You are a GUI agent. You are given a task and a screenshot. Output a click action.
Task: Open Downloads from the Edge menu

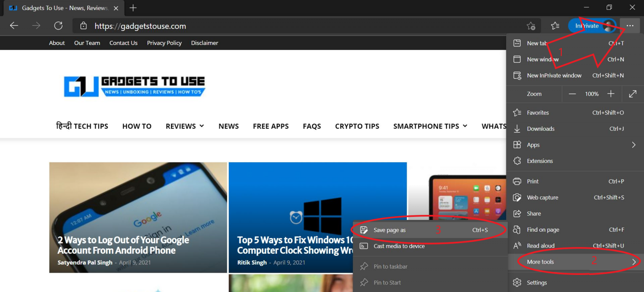(540, 129)
